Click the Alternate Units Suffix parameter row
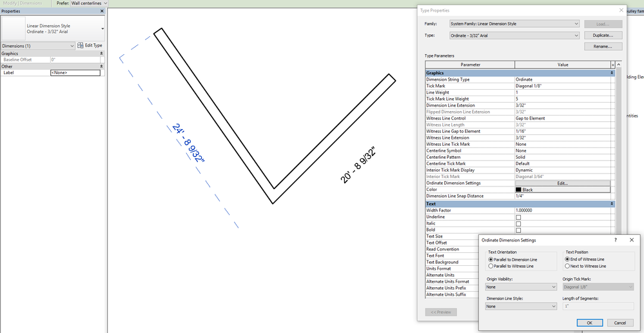This screenshot has width=644, height=333. [452, 295]
